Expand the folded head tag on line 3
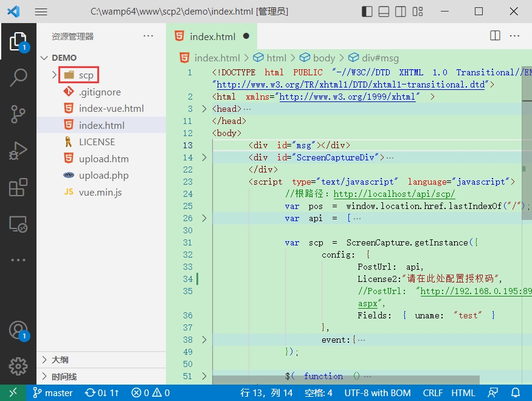Viewport: 532px width, 401px height. point(204,109)
